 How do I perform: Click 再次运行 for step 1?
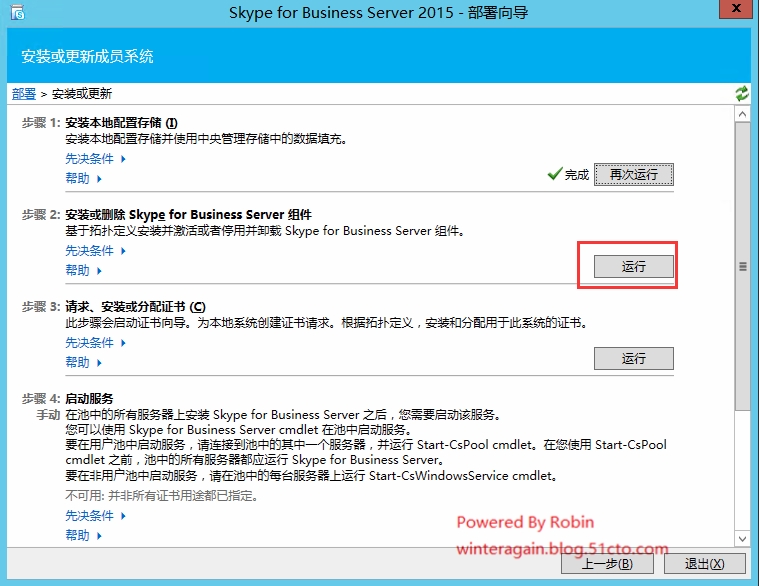pos(634,174)
